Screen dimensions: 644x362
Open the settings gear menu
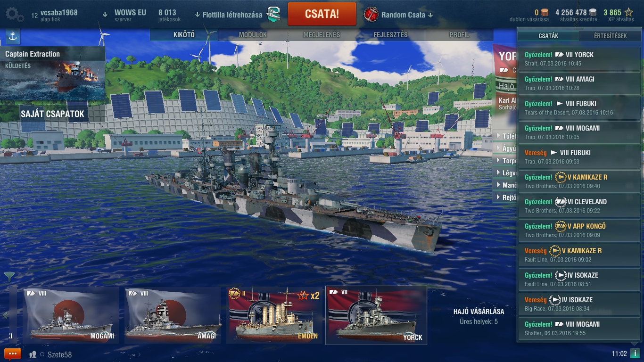click(x=14, y=15)
